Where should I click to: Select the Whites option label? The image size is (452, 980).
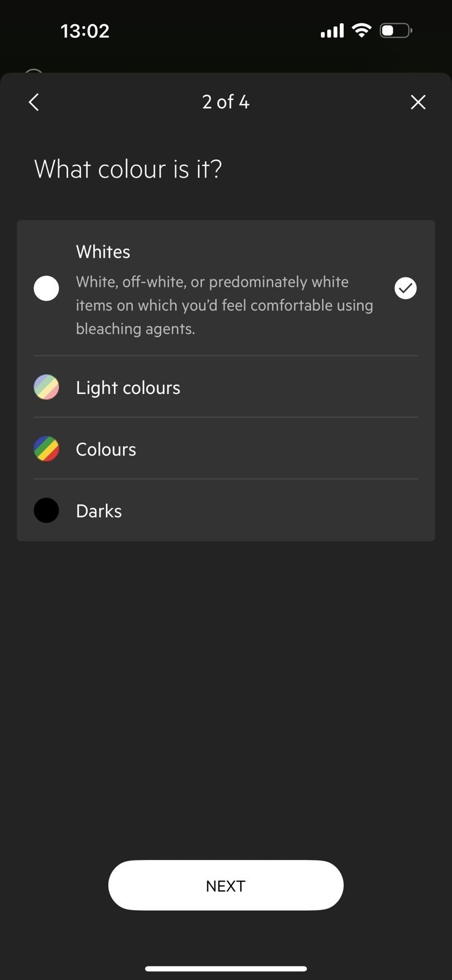coord(103,252)
